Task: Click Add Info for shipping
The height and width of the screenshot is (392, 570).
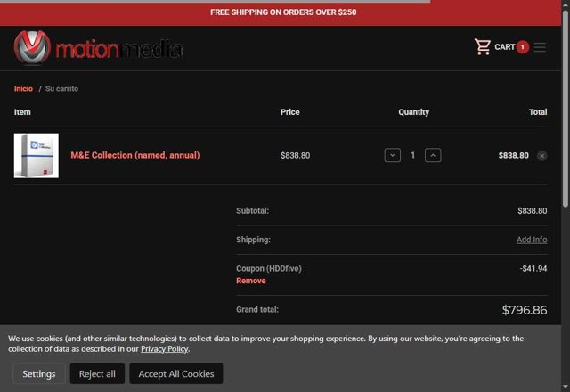Action: pos(532,240)
